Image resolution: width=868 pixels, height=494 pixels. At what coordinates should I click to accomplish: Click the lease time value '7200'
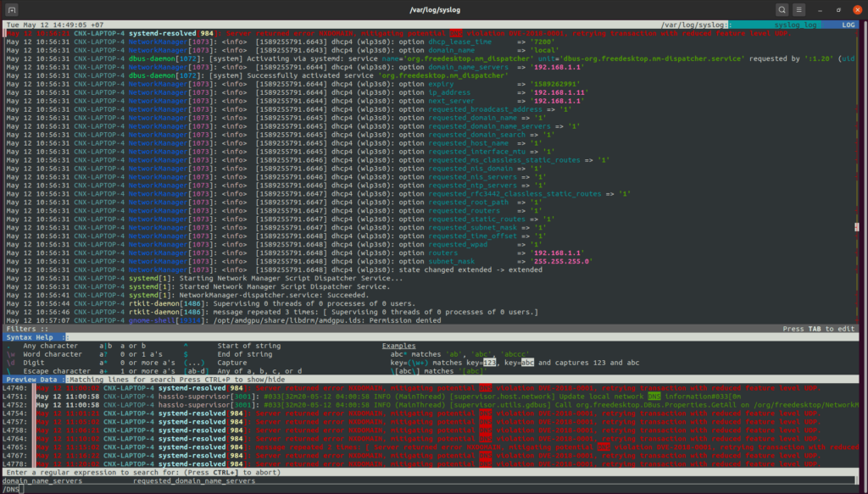542,42
